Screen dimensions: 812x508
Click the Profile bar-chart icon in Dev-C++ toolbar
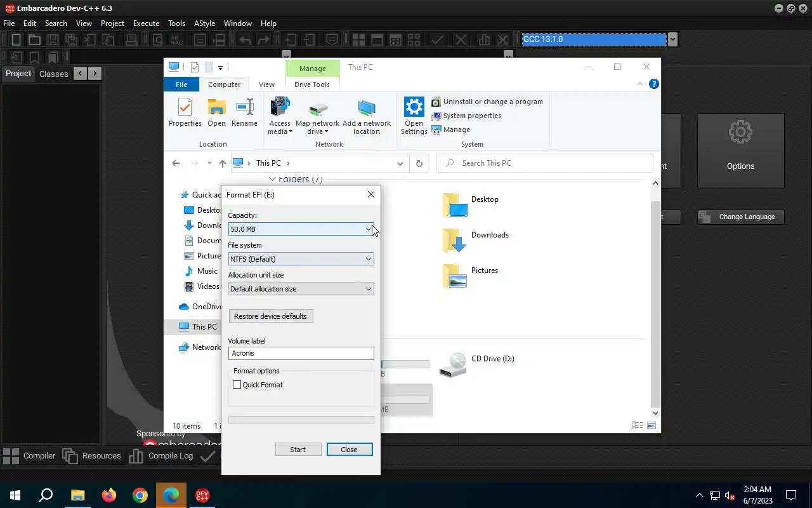coord(485,39)
